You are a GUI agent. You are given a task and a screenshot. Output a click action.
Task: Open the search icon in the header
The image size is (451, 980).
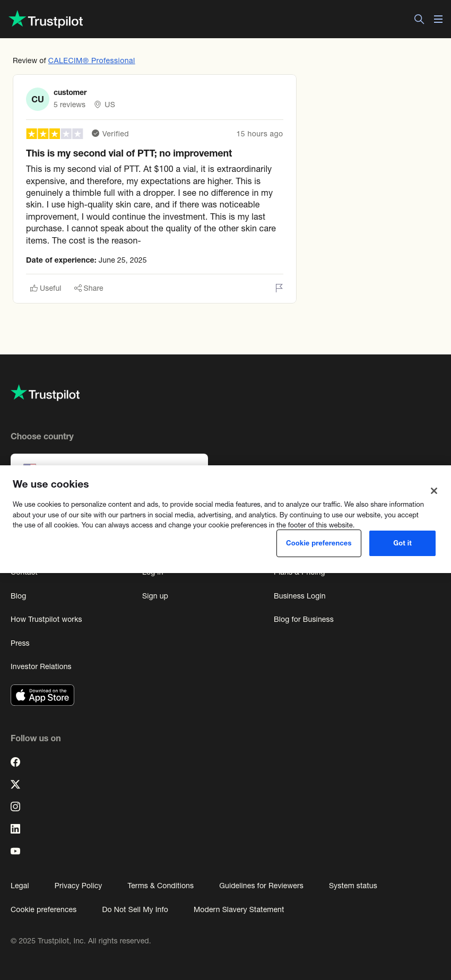click(419, 19)
